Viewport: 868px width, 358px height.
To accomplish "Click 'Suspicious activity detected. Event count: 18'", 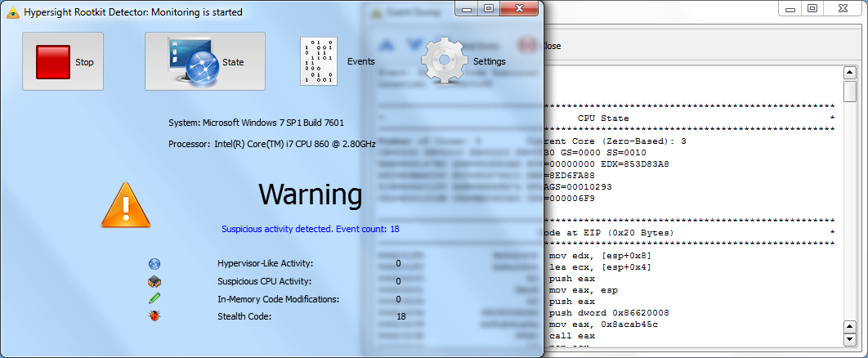I will (x=311, y=229).
